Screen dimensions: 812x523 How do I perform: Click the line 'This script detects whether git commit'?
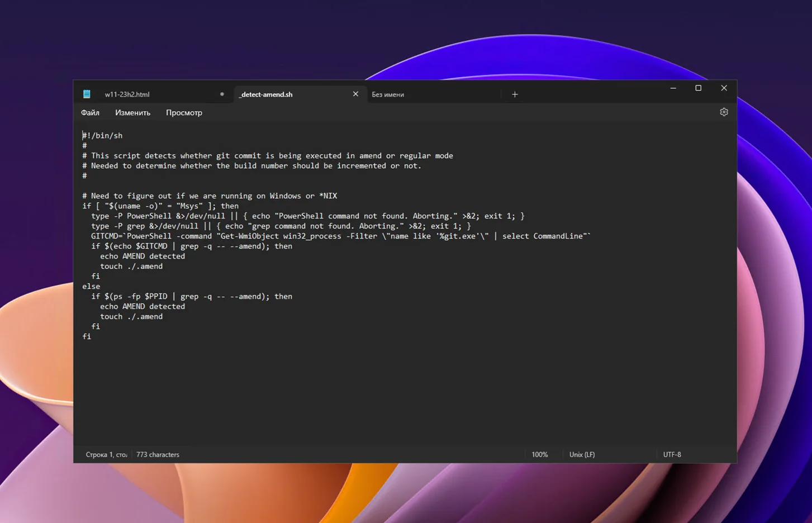point(268,156)
